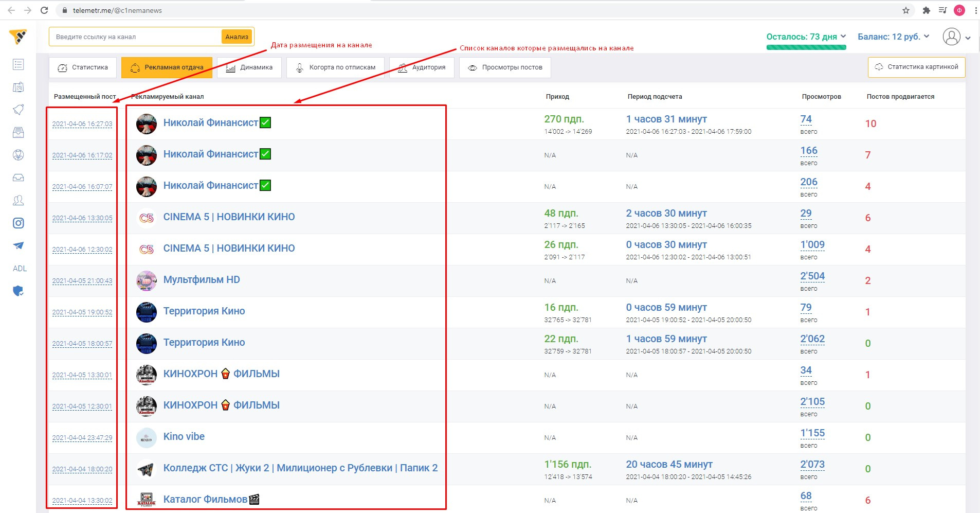980x513 pixels.
Task: Open the 2'073 views link
Action: [x=812, y=464]
